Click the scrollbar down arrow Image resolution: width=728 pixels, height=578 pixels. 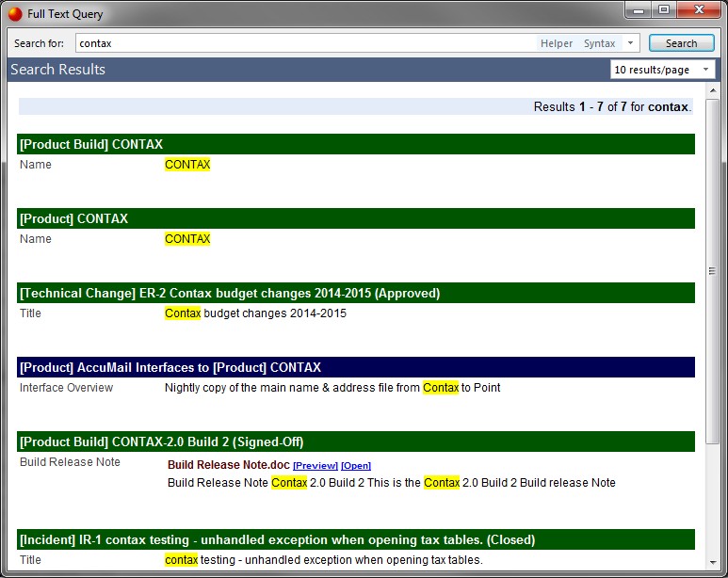pos(713,563)
